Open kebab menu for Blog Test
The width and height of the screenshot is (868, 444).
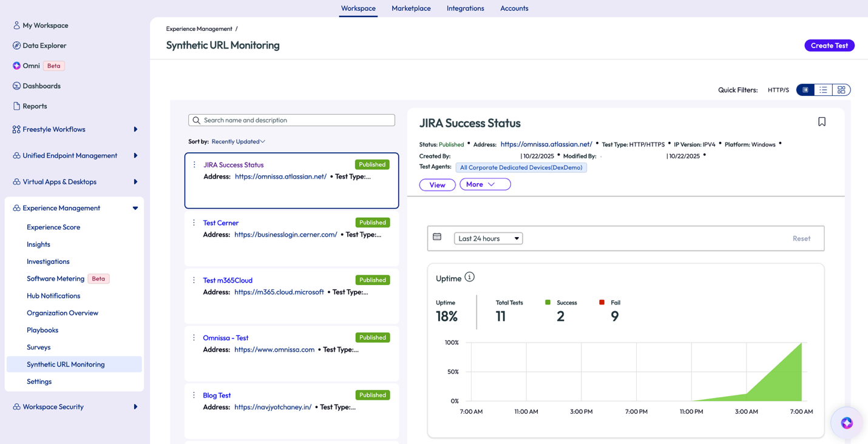tap(194, 395)
